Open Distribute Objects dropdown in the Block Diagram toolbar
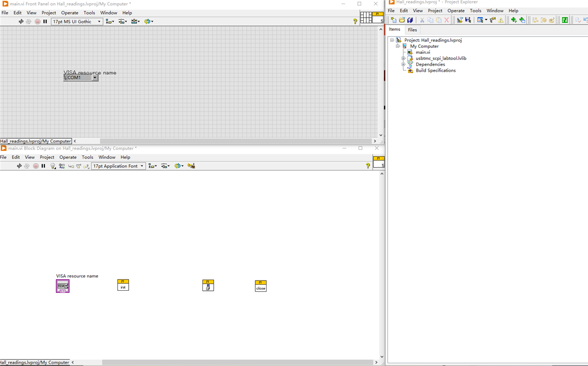Viewport: 588px width, 366px height. click(x=165, y=166)
